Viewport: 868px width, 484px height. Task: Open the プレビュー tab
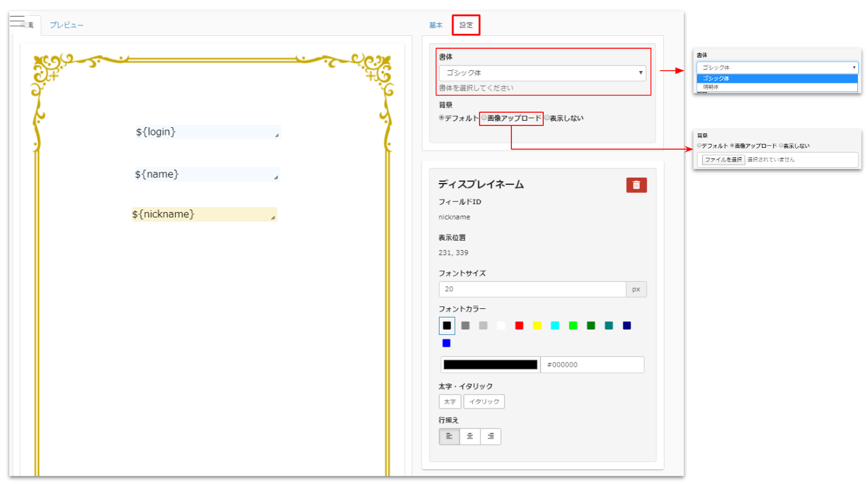click(x=66, y=25)
